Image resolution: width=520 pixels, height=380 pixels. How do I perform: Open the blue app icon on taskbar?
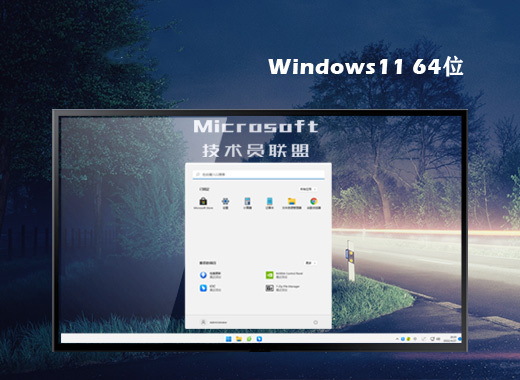click(259, 339)
